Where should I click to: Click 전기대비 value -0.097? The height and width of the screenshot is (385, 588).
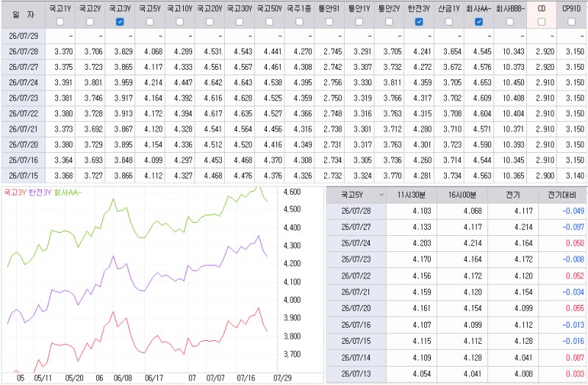pyautogui.click(x=573, y=227)
